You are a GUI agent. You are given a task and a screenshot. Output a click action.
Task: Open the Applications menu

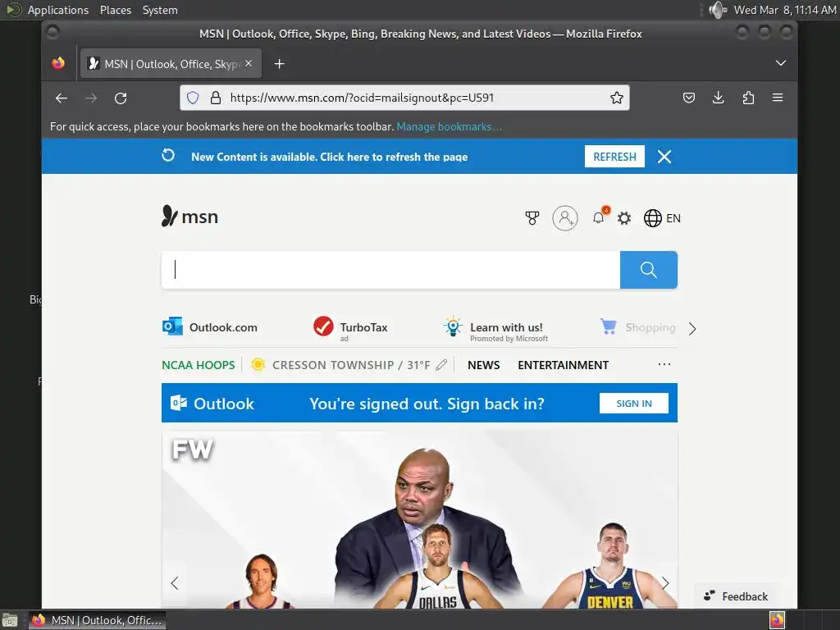[x=58, y=10]
